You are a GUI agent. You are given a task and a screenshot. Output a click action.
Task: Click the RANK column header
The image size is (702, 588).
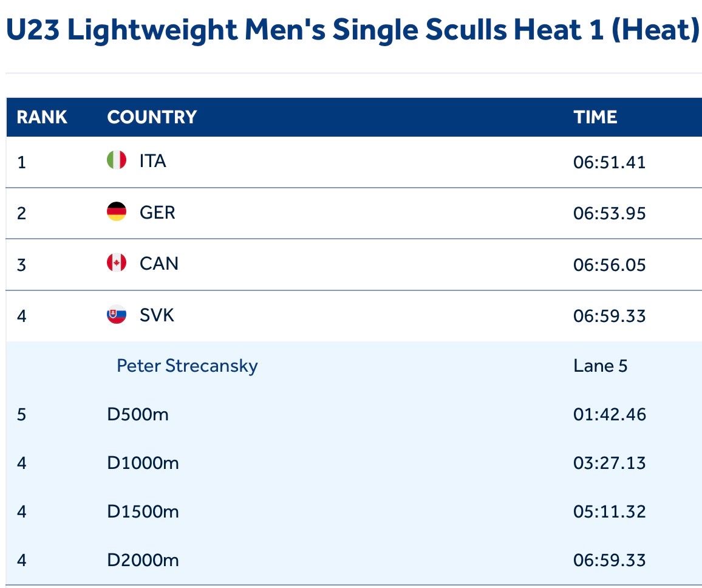pyautogui.click(x=42, y=117)
